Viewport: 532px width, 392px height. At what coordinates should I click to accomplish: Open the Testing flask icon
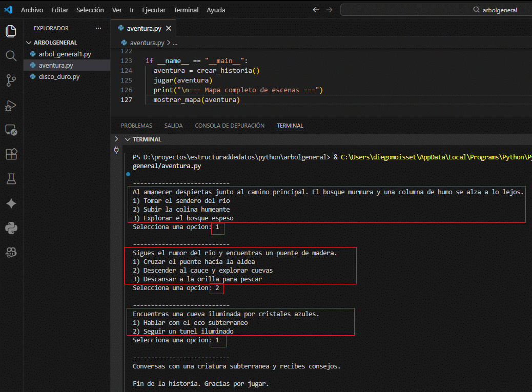(11, 179)
